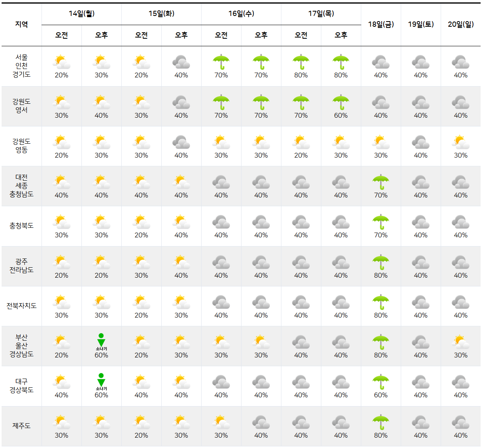Click the 광주 전라남도 region label
This screenshot has height=448, width=483.
(x=22, y=266)
